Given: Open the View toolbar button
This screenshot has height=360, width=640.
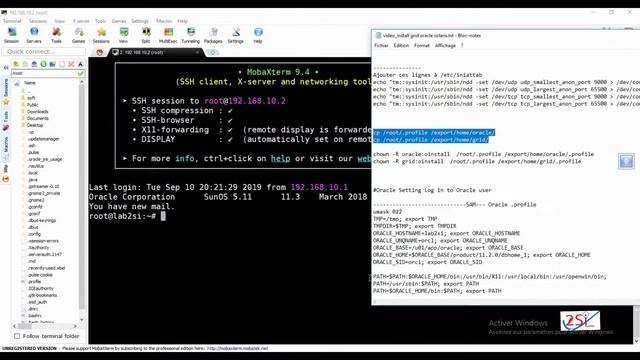Looking at the screenshot, I should pyautogui.click(x=123, y=36).
